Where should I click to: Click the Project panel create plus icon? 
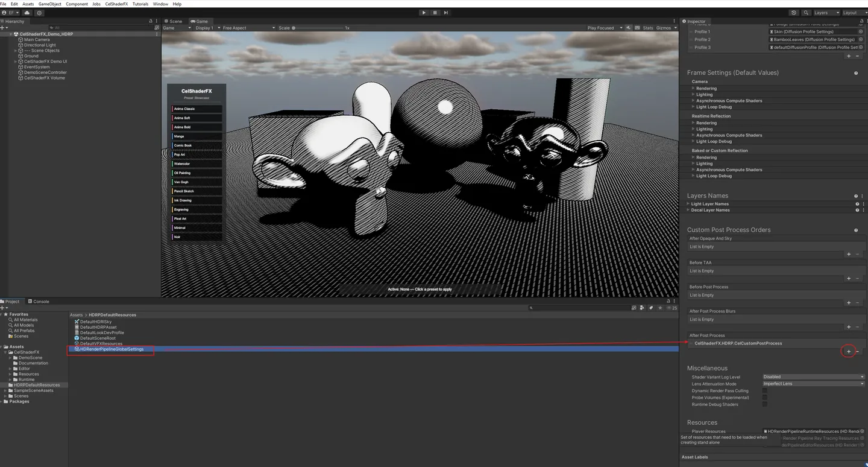click(x=3, y=308)
